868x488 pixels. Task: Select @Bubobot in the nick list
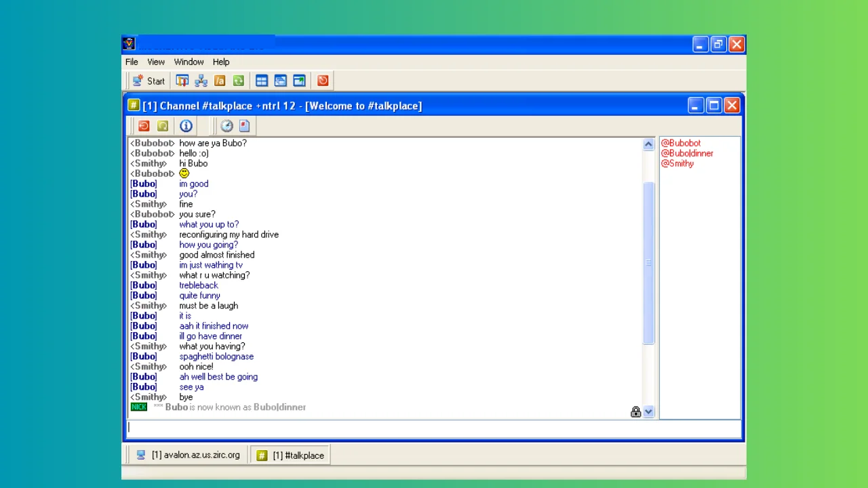681,143
